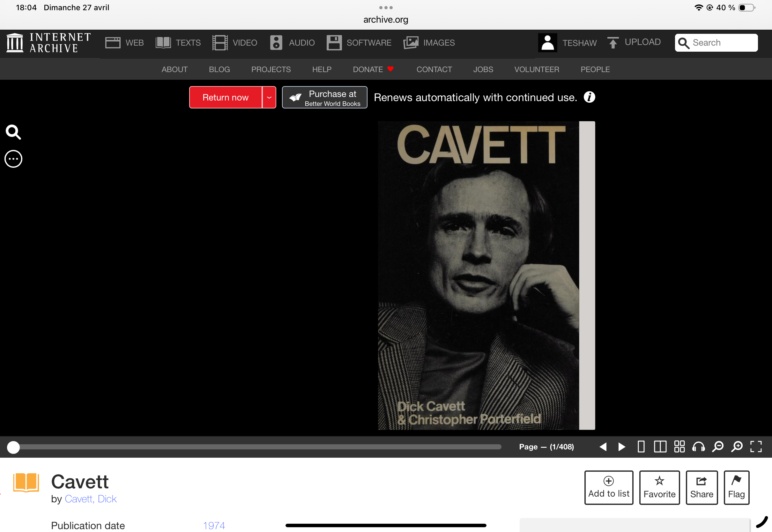Open the Images section icon

pyautogui.click(x=411, y=43)
